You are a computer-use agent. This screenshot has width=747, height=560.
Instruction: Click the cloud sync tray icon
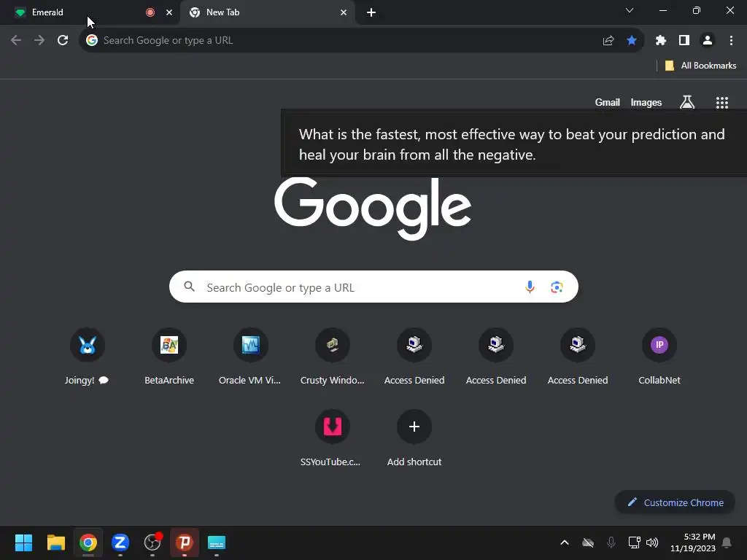click(x=588, y=542)
